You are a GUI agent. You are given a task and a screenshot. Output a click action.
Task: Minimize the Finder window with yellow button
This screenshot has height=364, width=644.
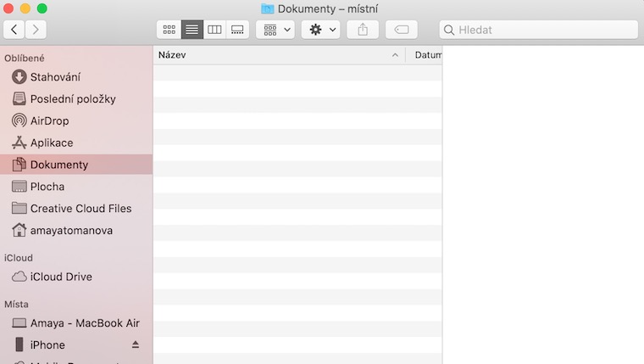click(x=25, y=8)
